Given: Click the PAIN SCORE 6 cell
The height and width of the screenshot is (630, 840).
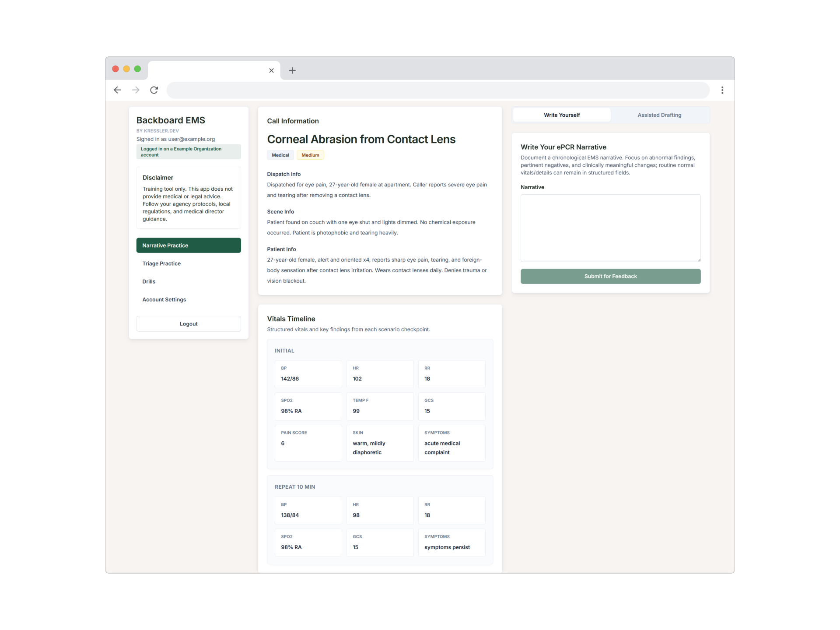Looking at the screenshot, I should pyautogui.click(x=308, y=443).
